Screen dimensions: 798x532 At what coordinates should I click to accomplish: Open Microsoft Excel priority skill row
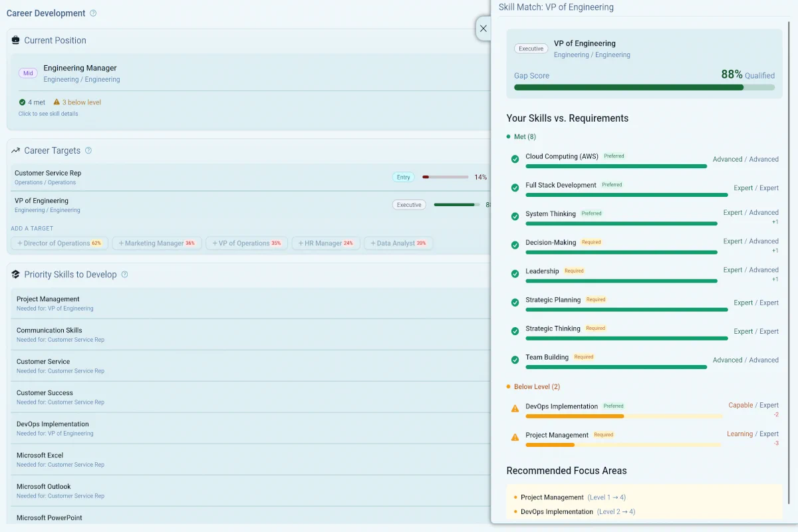pyautogui.click(x=251, y=460)
